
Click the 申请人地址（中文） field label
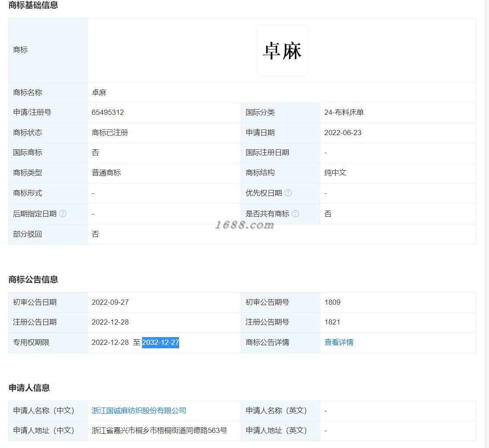tap(44, 431)
